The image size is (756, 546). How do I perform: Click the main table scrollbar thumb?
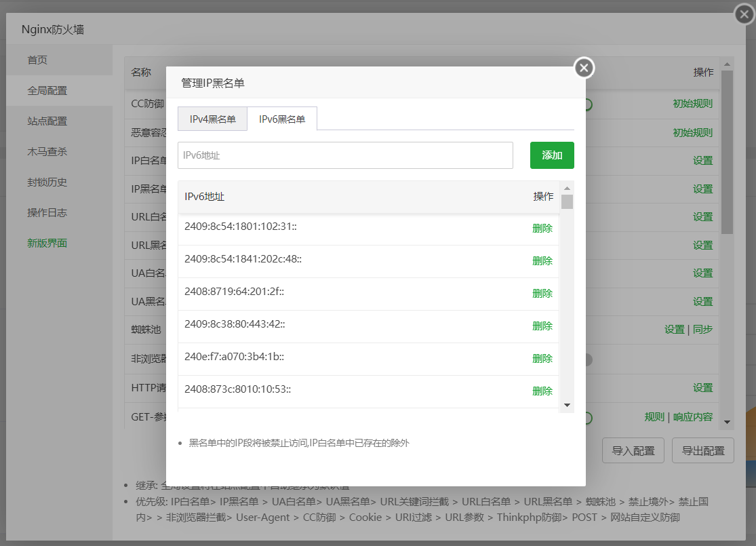coord(727,153)
